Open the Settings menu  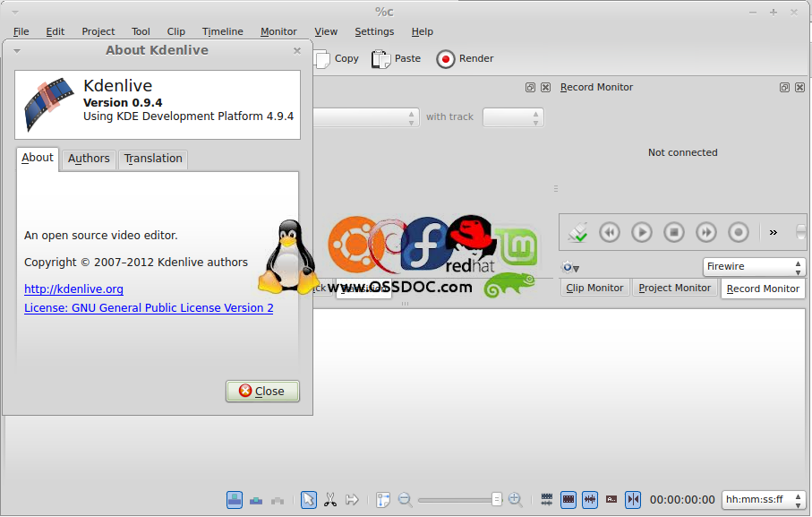[x=374, y=31]
